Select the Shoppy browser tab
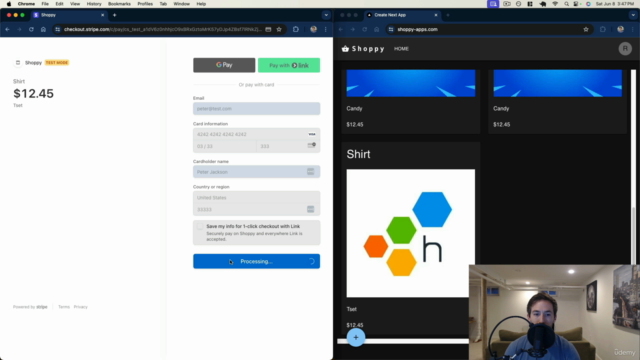The height and width of the screenshot is (360, 640). 69,15
